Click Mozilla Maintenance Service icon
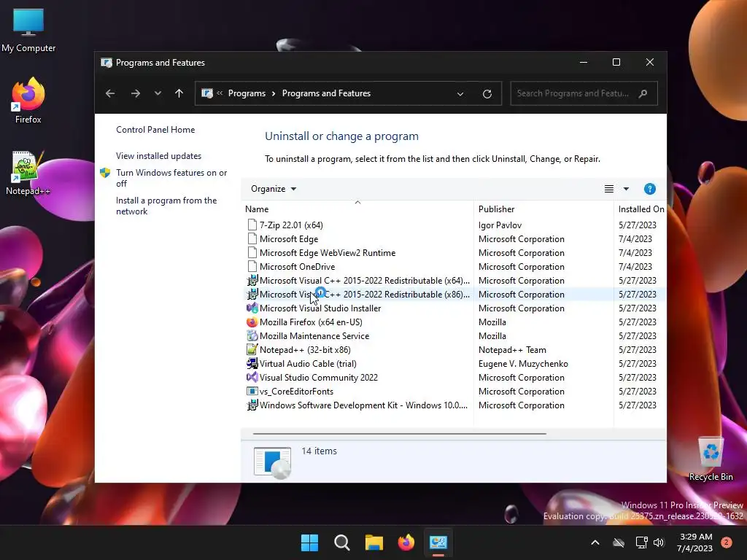This screenshot has height=560, width=747. 252,335
